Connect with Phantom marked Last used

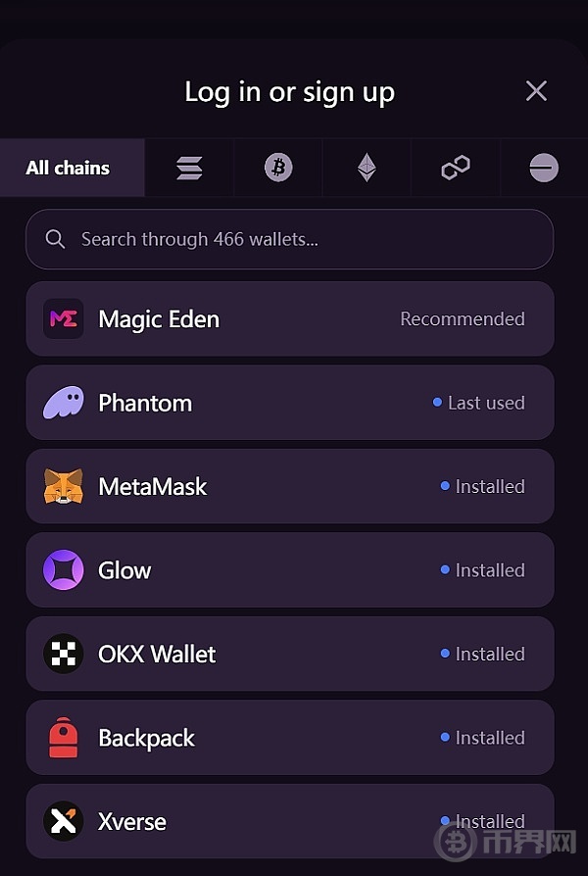tap(479, 403)
